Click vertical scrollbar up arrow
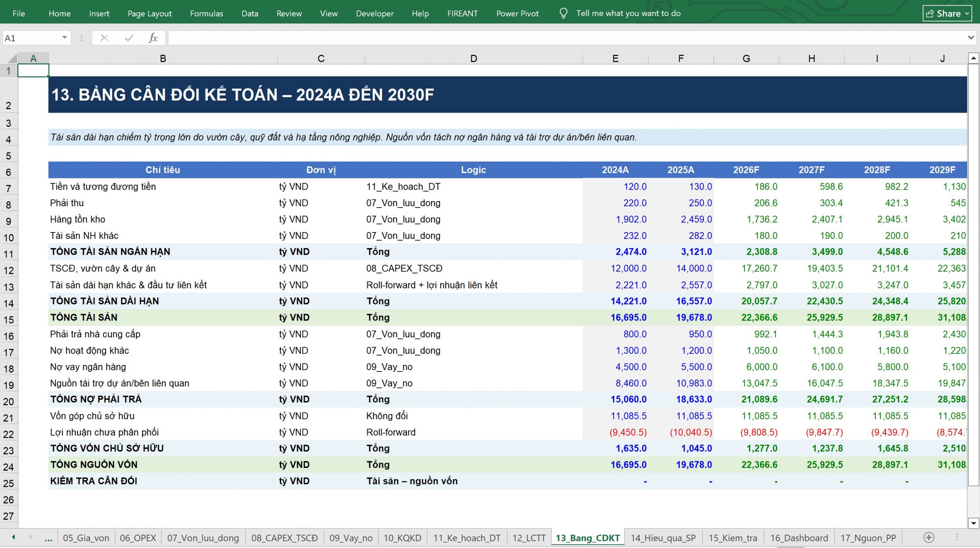This screenshot has width=980, height=548. 973,58
